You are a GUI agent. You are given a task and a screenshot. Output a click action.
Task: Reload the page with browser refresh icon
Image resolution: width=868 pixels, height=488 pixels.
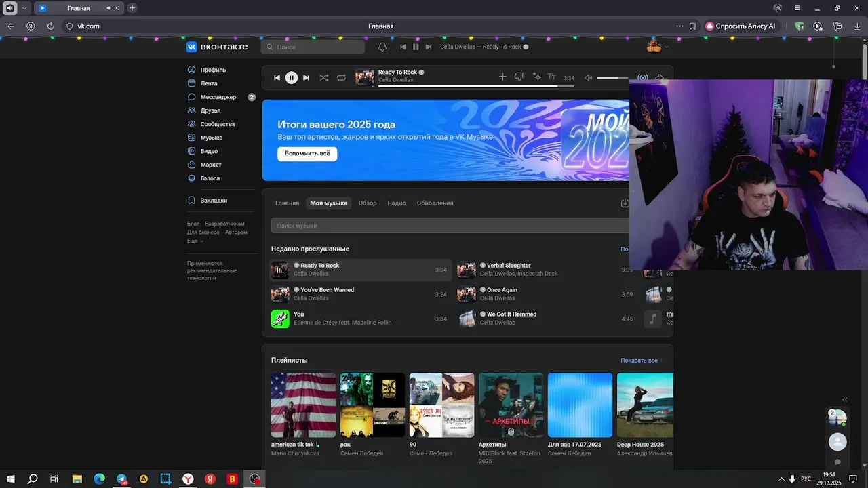point(50,26)
